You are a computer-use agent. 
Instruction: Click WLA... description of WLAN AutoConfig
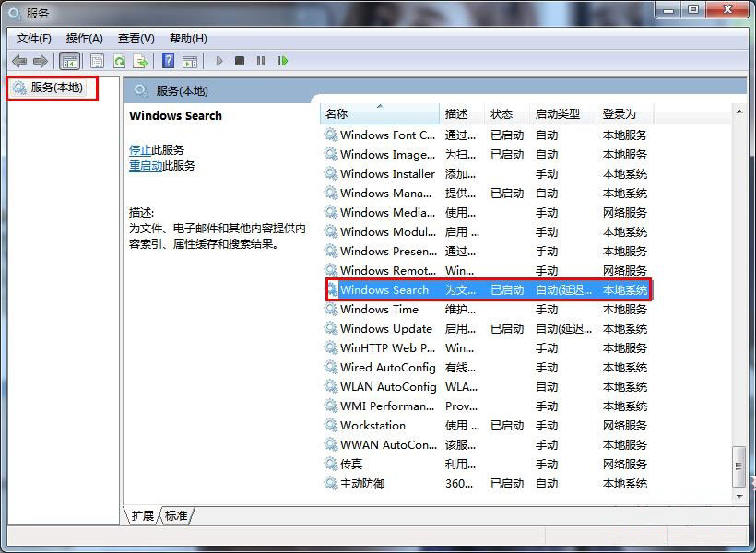pos(461,386)
